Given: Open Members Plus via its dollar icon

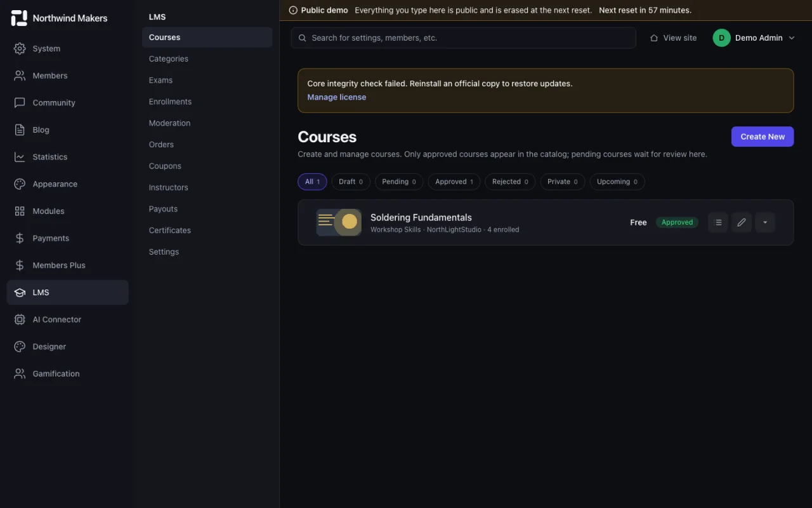Looking at the screenshot, I should click(20, 265).
